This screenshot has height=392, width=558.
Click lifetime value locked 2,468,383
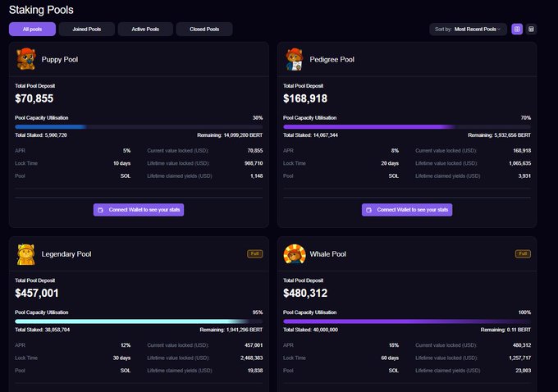click(252, 358)
